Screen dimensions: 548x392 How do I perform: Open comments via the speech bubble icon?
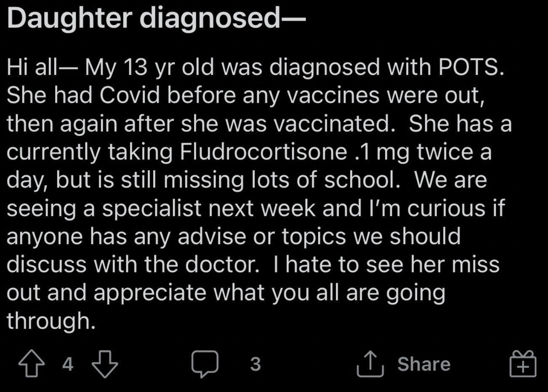tap(205, 364)
